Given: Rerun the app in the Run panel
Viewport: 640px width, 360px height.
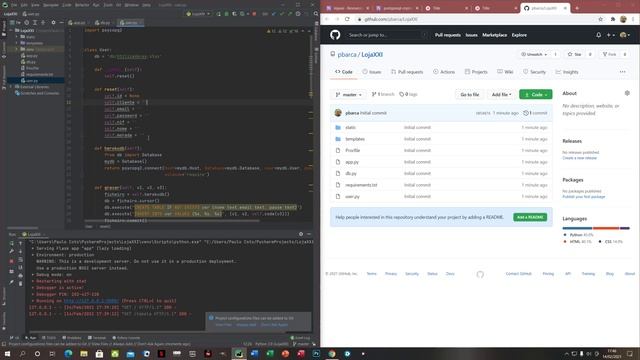Looking at the screenshot, I should point(11,243).
